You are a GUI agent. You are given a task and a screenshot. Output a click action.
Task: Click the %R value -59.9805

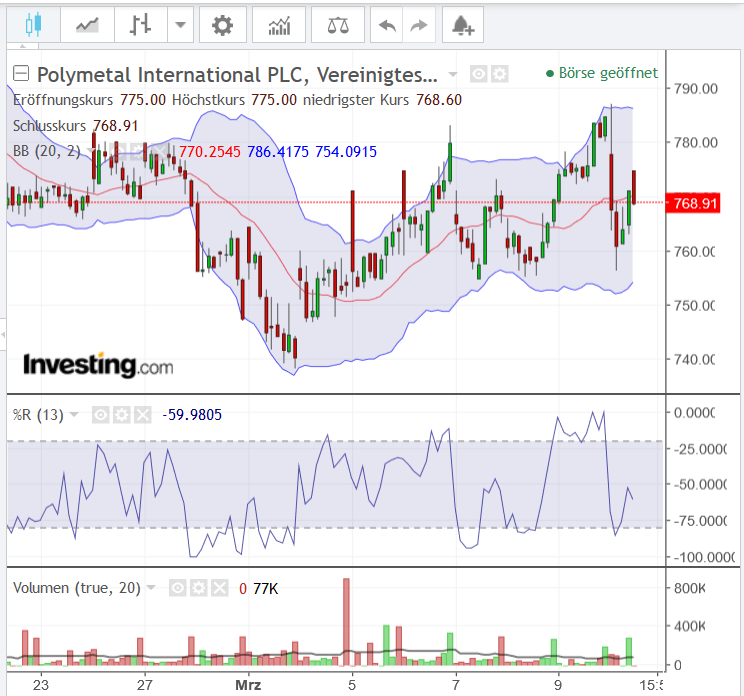tap(192, 415)
